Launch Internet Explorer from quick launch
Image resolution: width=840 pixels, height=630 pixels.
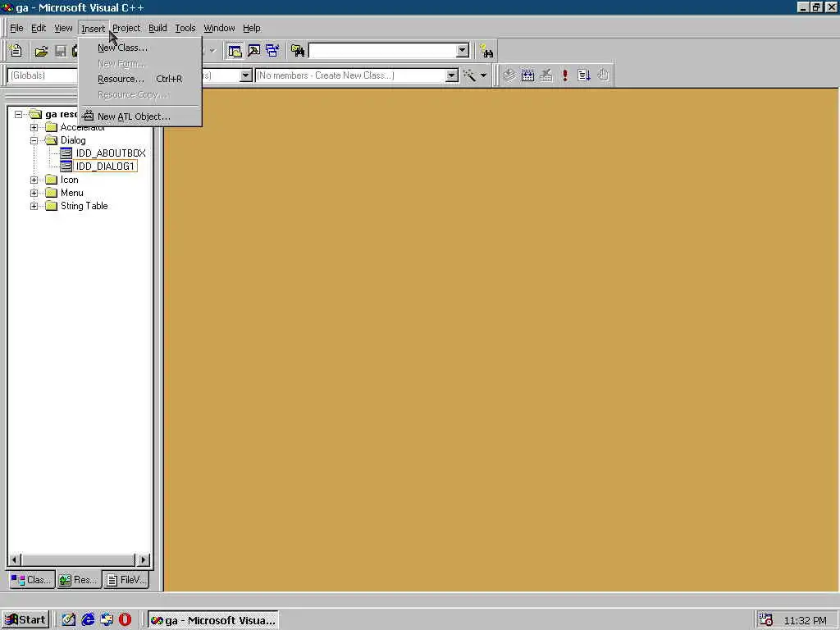tap(88, 620)
